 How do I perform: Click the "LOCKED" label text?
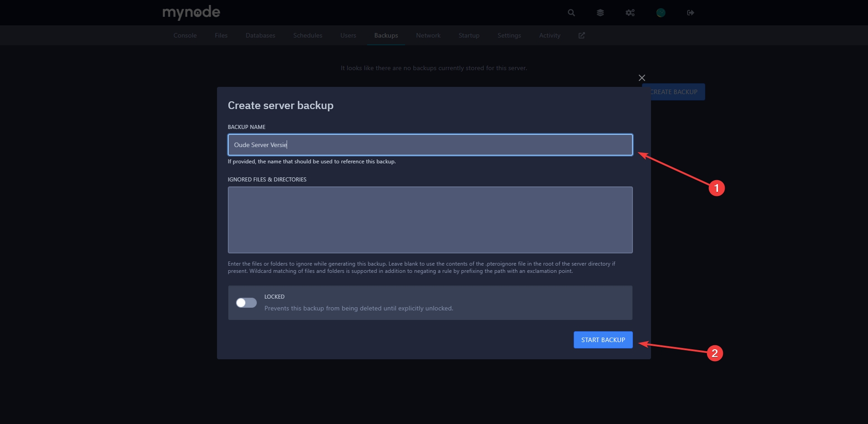(274, 297)
